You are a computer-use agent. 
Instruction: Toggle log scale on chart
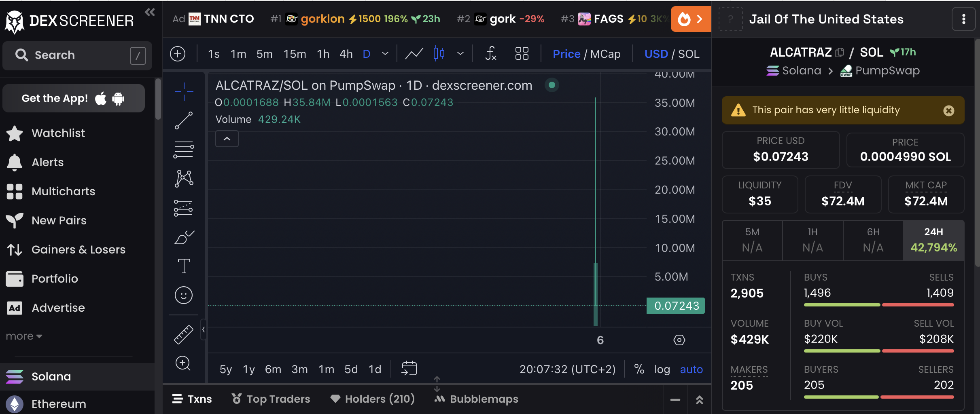coord(662,369)
